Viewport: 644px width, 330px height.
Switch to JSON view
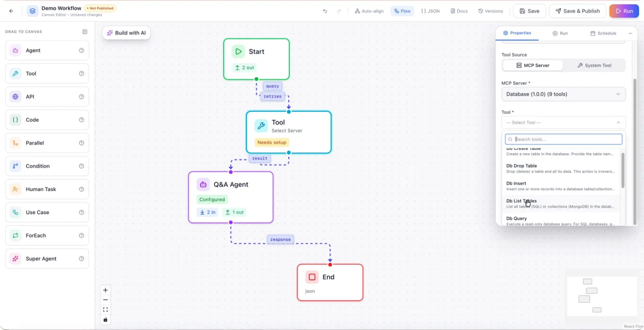pos(430,11)
